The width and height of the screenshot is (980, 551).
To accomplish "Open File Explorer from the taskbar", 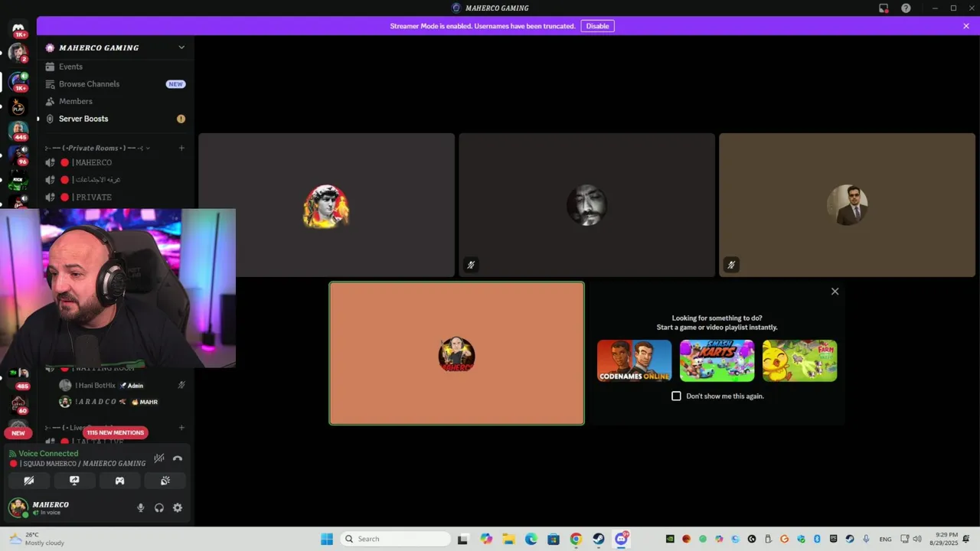I will point(508,539).
